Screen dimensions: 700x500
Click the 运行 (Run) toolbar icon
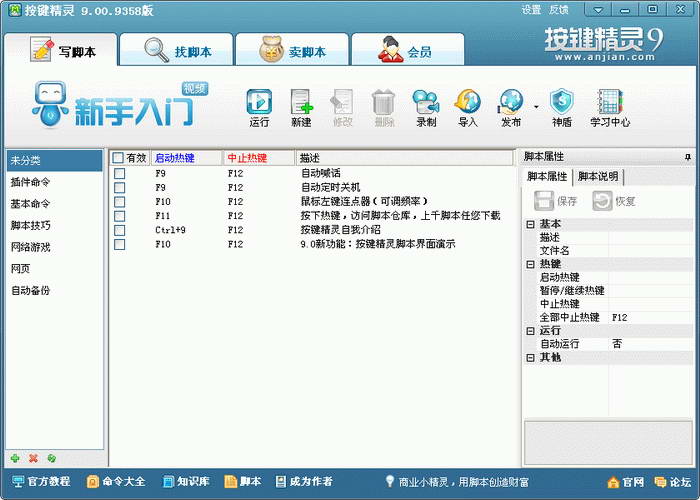pos(259,107)
